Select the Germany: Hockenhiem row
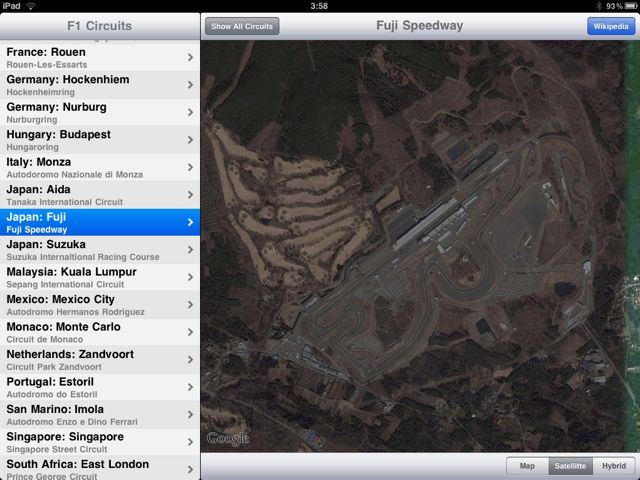 coord(100,85)
